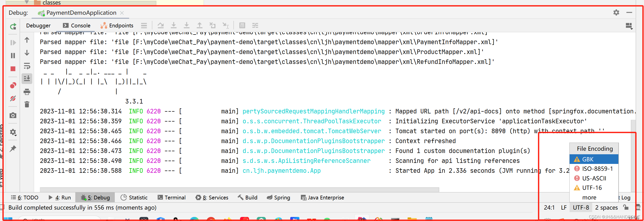This screenshot has height=221, width=644.
Task: Collapse the classes folder in the tree
Action: pyautogui.click(x=27, y=2)
